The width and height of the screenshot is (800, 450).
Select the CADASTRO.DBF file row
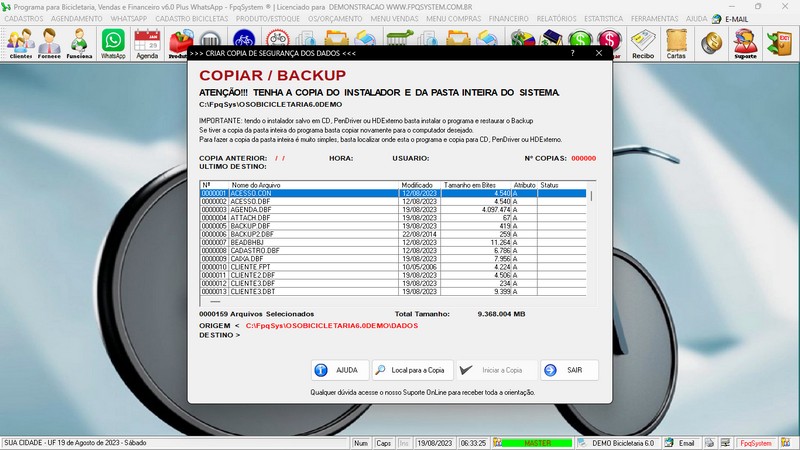pos(393,251)
